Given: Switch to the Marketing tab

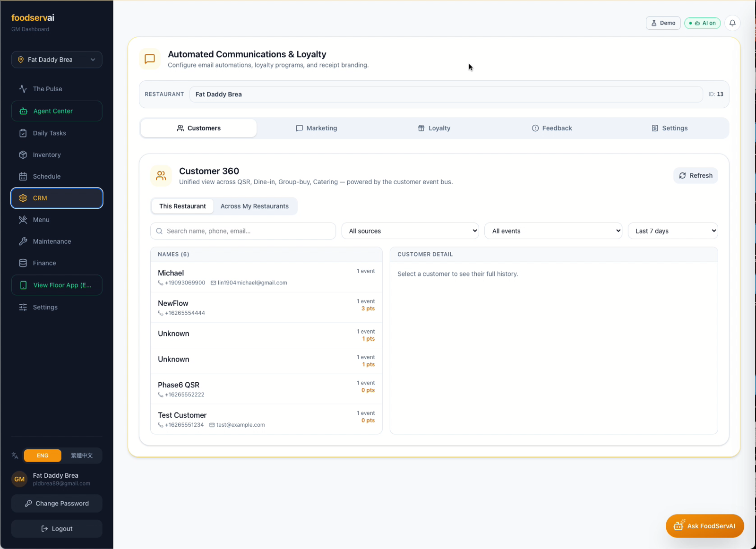Looking at the screenshot, I should [x=317, y=128].
